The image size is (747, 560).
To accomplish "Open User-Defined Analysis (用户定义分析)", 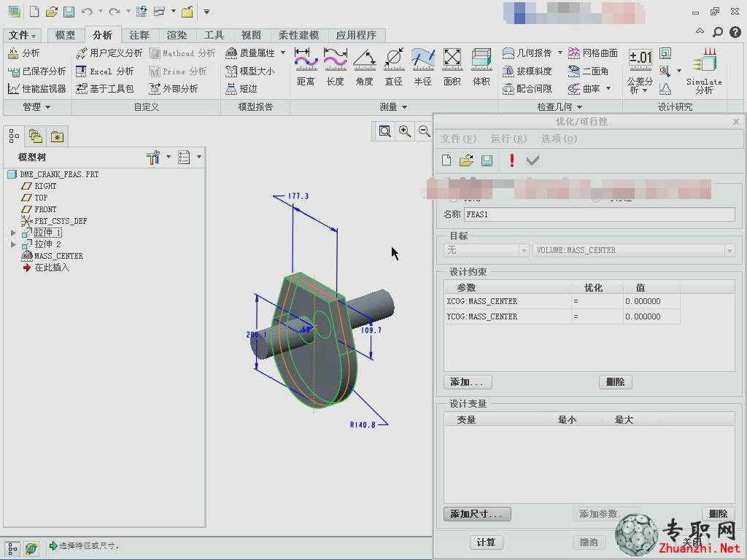I will click(109, 52).
